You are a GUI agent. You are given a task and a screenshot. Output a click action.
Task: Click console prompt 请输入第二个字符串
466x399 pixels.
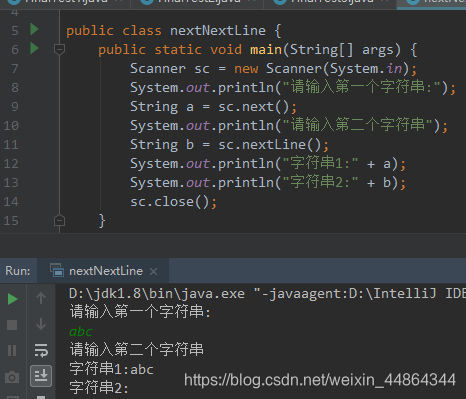[137, 350]
